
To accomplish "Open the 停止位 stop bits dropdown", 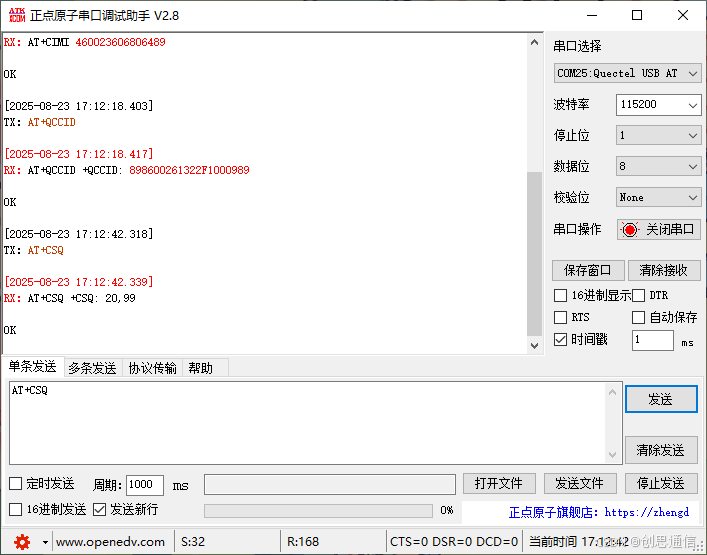I will [658, 135].
